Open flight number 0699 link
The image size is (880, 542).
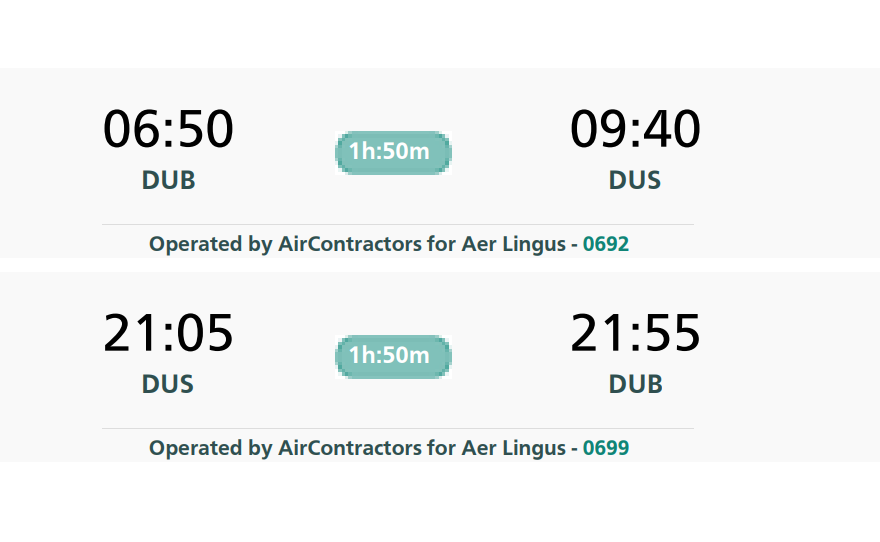[606, 448]
